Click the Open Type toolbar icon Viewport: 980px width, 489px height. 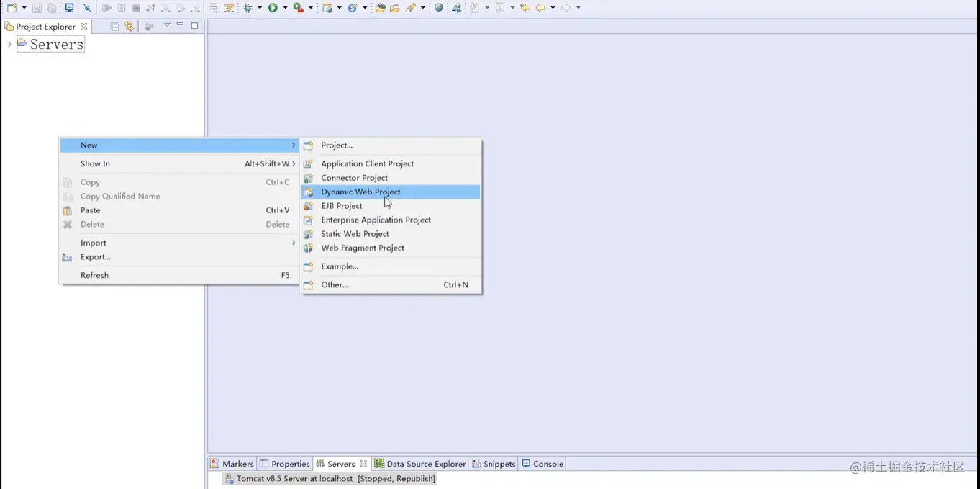[x=380, y=8]
